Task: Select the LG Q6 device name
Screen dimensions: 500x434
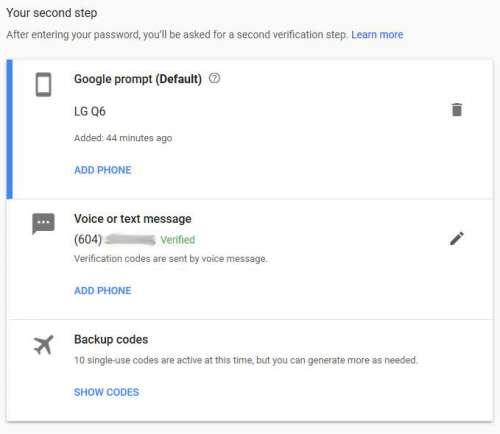Action: click(x=90, y=111)
